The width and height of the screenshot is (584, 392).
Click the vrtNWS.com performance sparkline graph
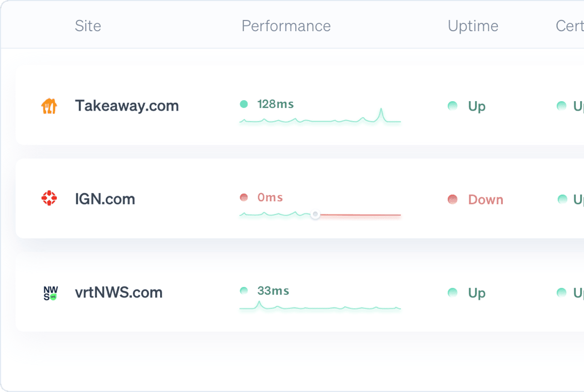click(320, 306)
